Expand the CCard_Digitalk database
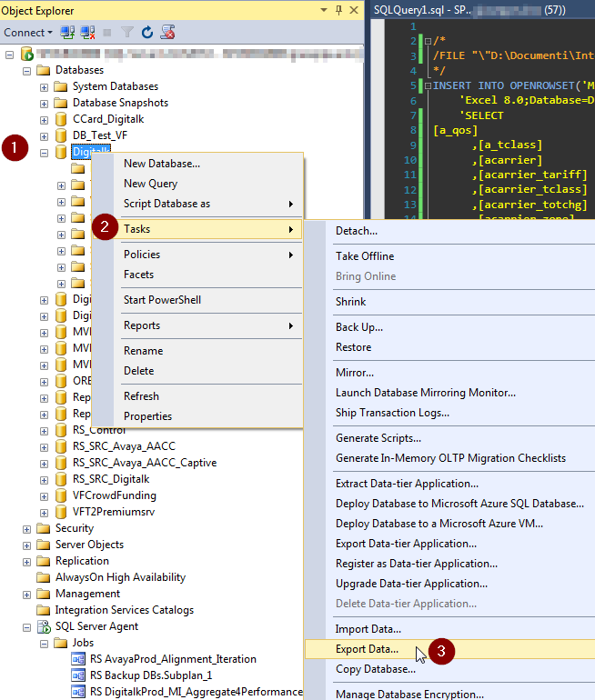The image size is (595, 700). (x=44, y=120)
